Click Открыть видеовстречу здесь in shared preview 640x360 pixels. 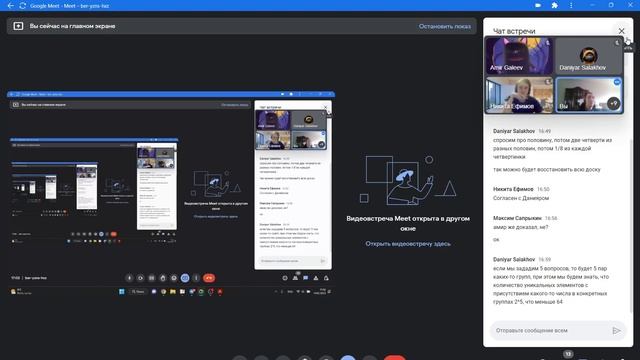(x=216, y=216)
